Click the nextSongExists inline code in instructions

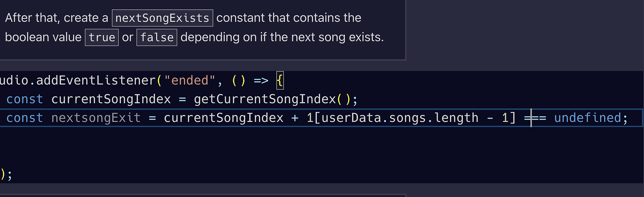point(162,18)
